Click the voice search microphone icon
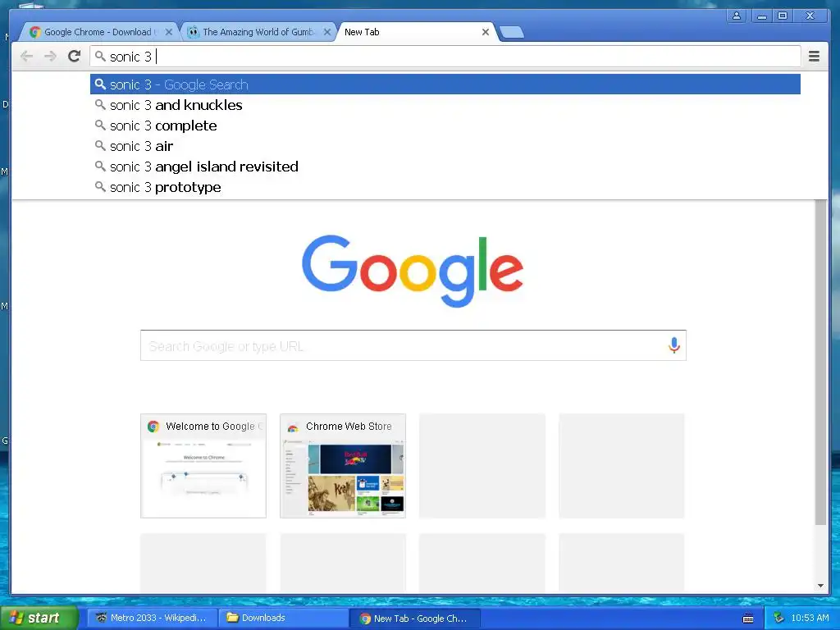The height and width of the screenshot is (630, 840). coord(674,345)
